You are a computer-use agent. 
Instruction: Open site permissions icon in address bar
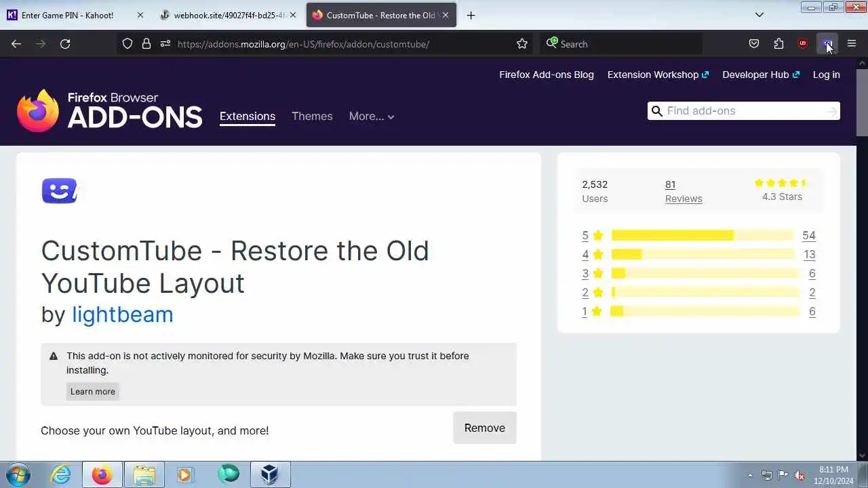click(x=165, y=44)
